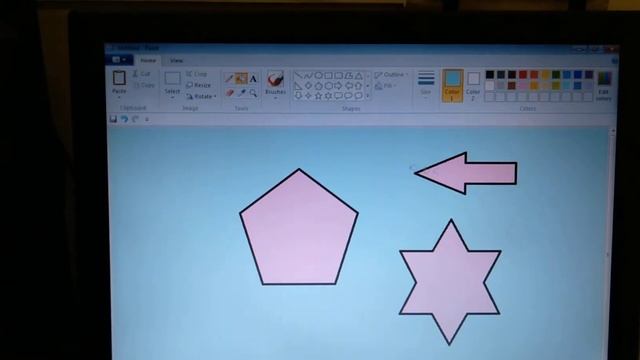Click the Copy button

[x=144, y=85]
